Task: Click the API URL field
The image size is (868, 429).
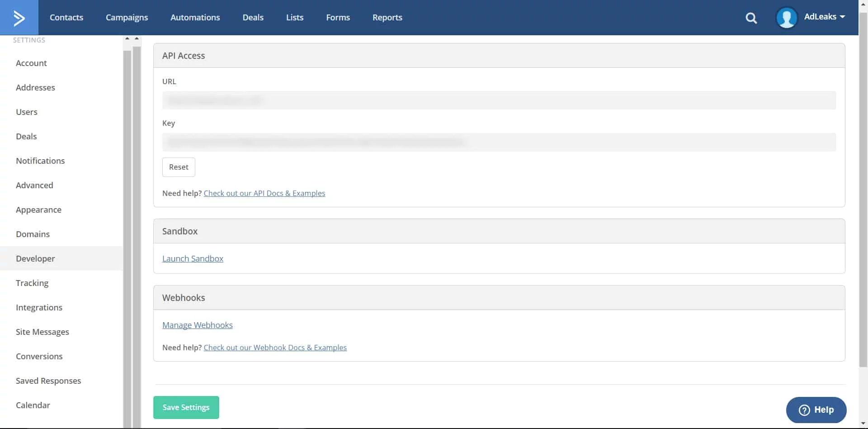Action: [x=499, y=100]
